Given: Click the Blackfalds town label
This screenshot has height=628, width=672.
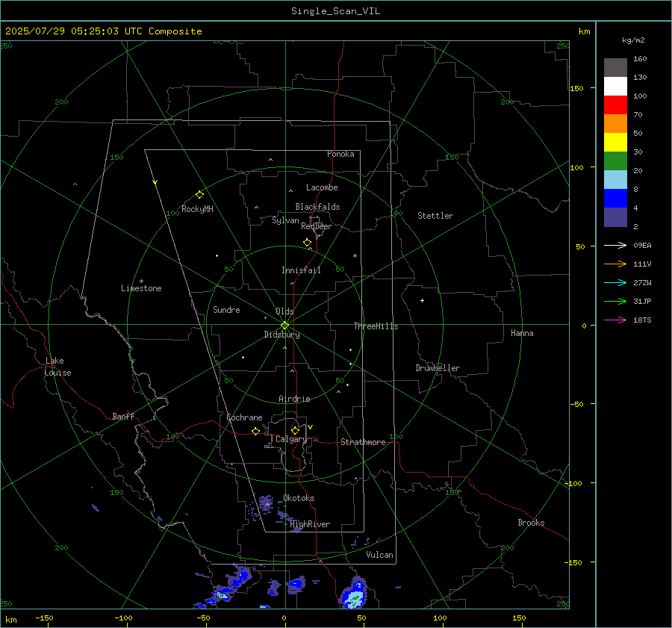Looking at the screenshot, I should [317, 207].
